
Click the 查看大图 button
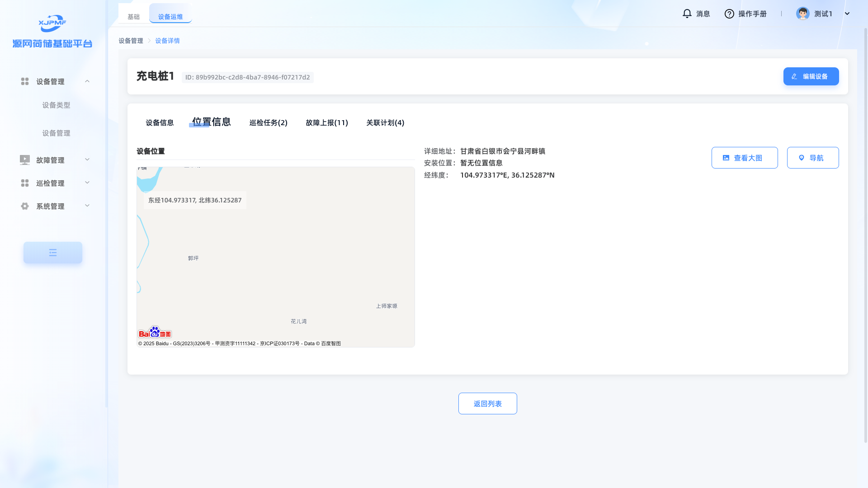coord(744,158)
